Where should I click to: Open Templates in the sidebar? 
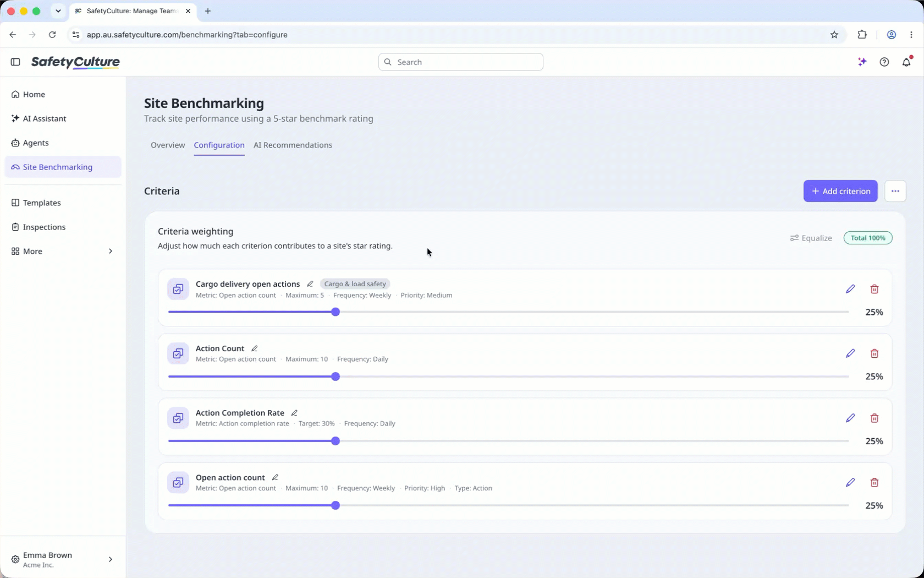point(63,203)
